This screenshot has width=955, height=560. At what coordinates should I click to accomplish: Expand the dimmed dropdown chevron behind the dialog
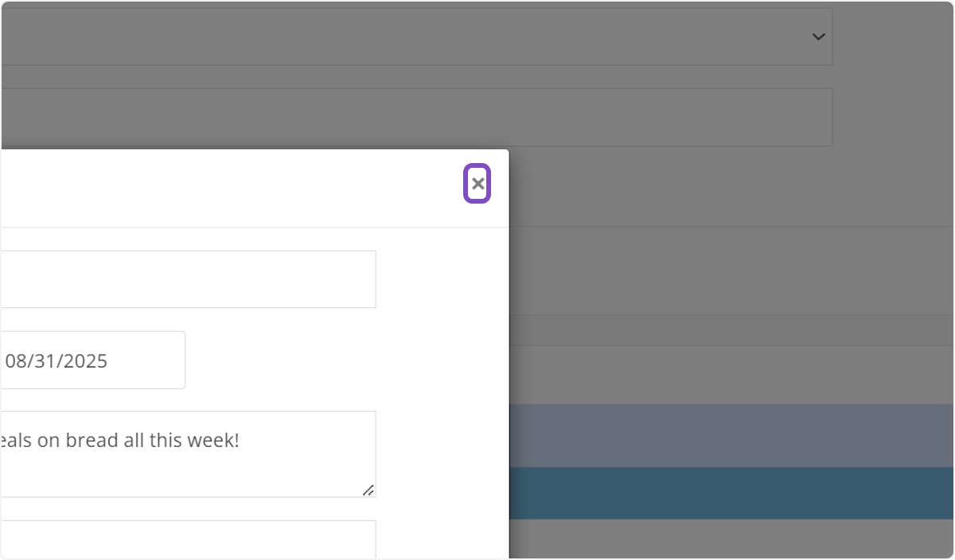(818, 37)
